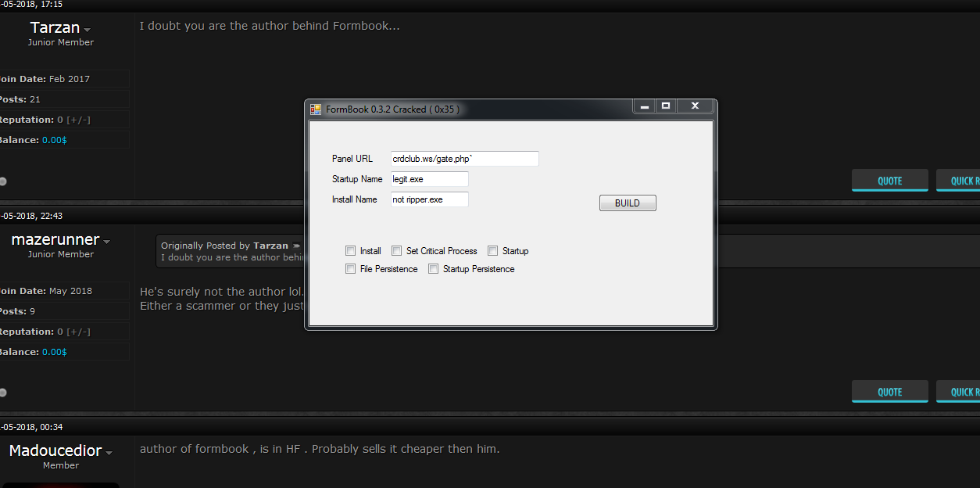Click the view-post arrow icon beside quoted Tarzan

(296, 246)
